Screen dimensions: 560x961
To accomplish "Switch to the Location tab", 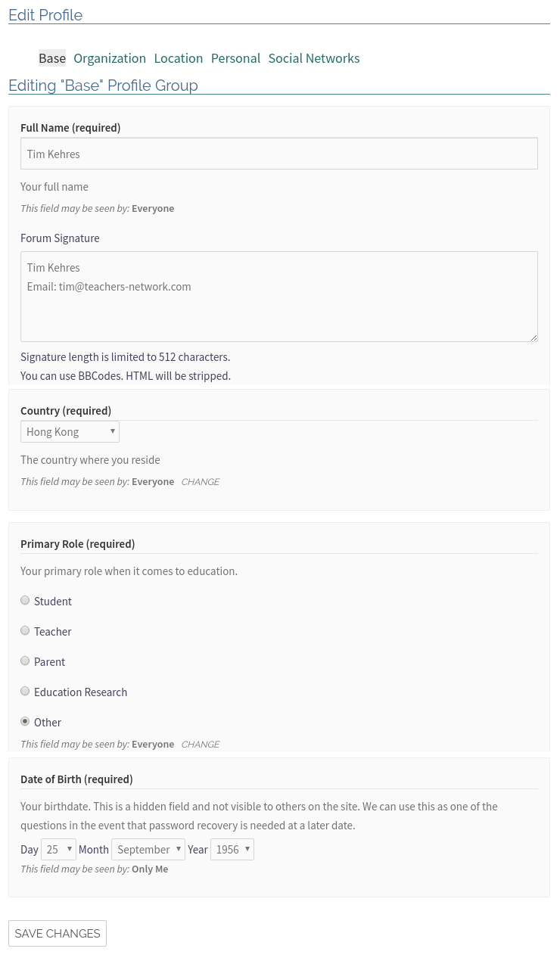I will (178, 58).
